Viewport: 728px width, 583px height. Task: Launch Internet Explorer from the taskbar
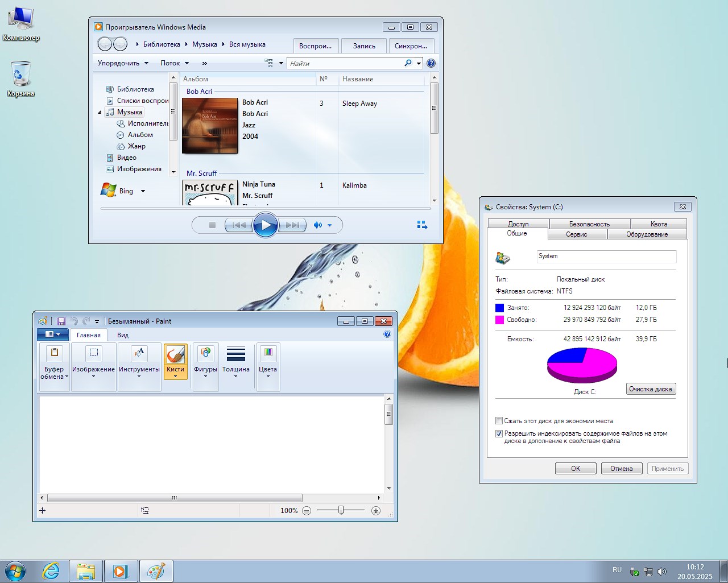[x=51, y=571]
